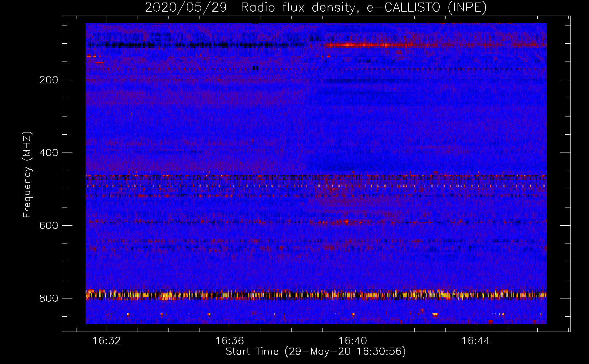This screenshot has width=589, height=364.
Task: Click the 16:32 time tick label
Action: point(107,341)
